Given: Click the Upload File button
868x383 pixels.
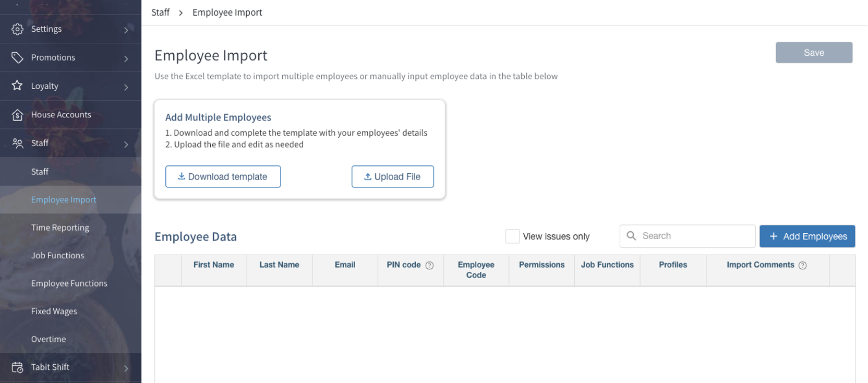Looking at the screenshot, I should click(392, 177).
